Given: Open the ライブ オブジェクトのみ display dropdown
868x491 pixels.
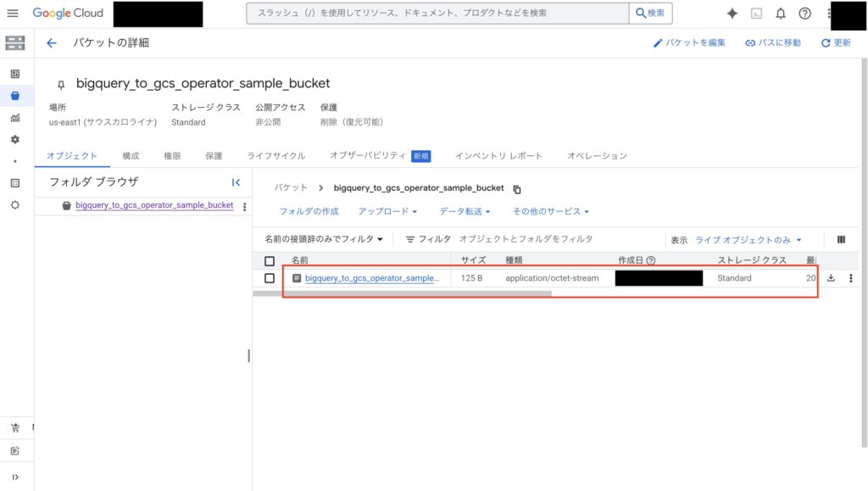Looking at the screenshot, I should [748, 240].
